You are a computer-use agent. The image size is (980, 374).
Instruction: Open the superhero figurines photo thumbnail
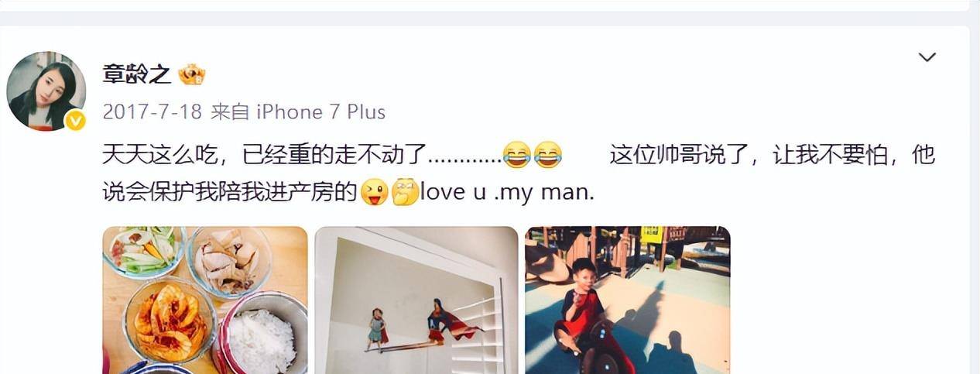pos(416,300)
